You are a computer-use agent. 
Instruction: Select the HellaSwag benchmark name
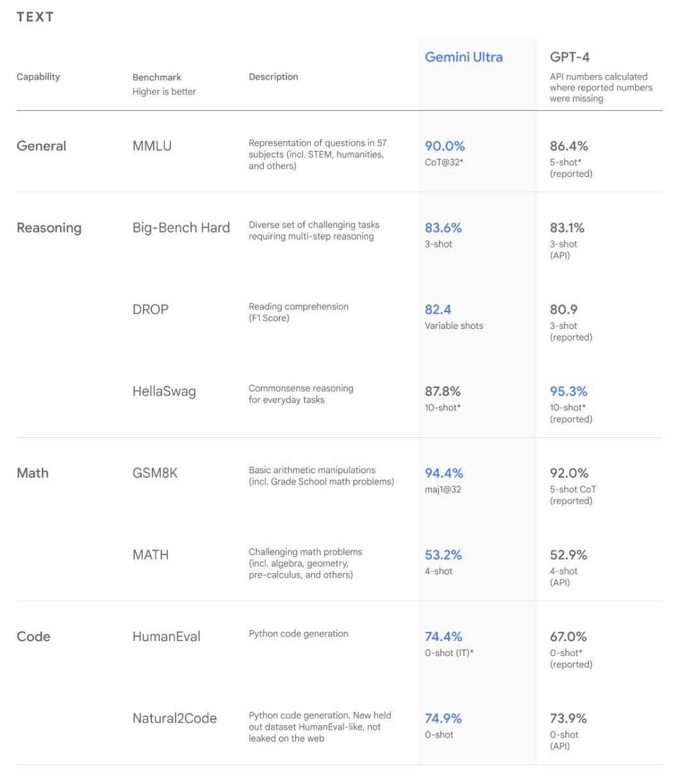click(164, 392)
